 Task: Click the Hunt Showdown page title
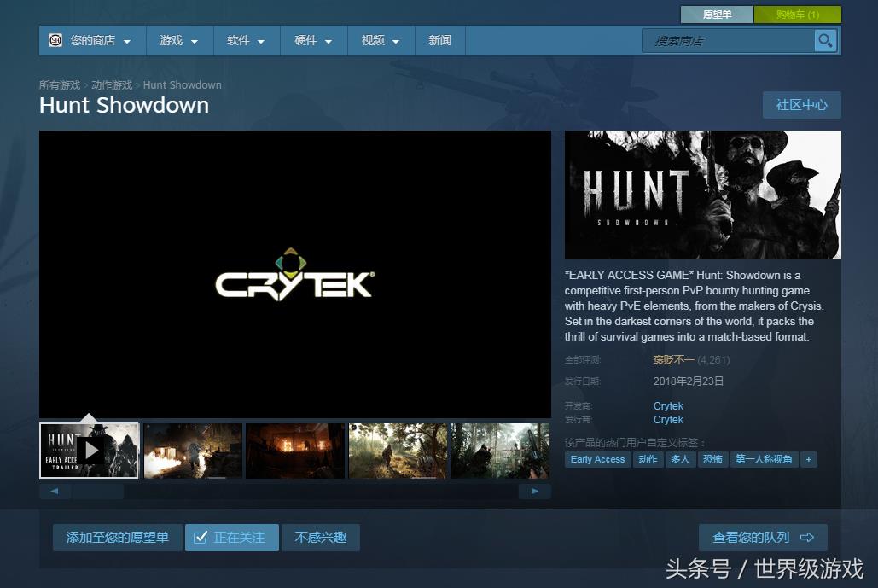[124, 105]
